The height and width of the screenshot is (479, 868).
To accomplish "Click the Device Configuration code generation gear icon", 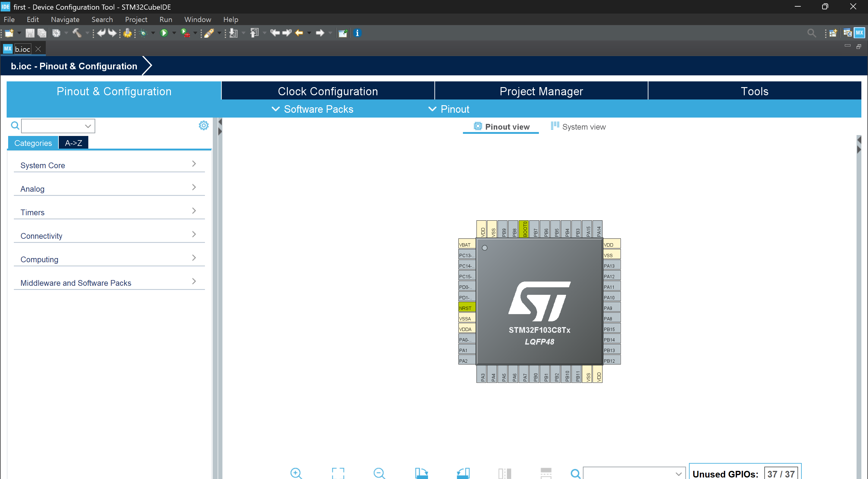I will pyautogui.click(x=127, y=33).
